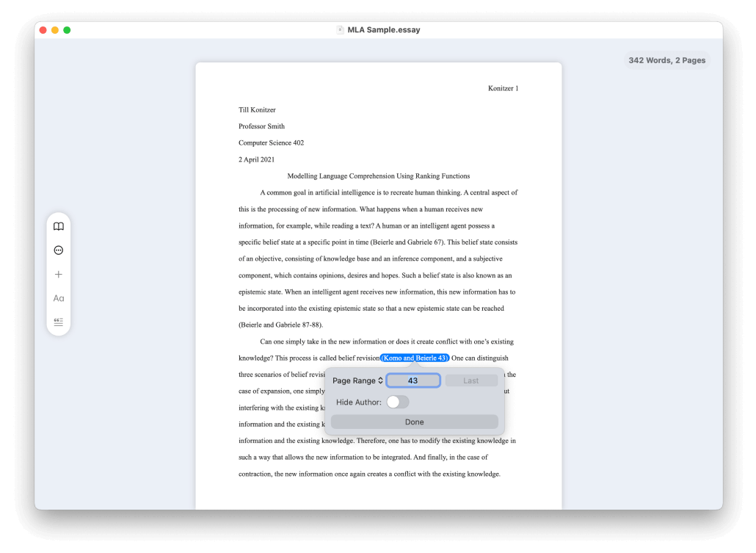Click the Done button in popover
The width and height of the screenshot is (756, 553).
click(414, 422)
